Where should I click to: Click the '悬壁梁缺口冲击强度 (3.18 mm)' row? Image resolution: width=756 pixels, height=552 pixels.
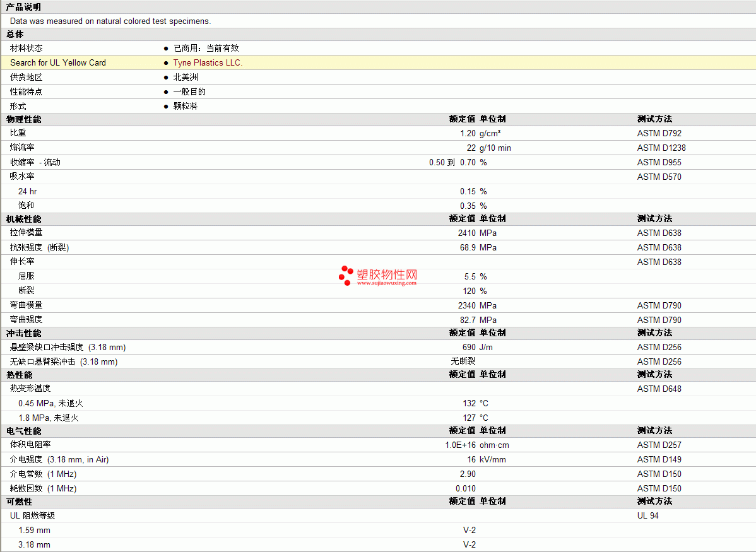[x=68, y=347]
